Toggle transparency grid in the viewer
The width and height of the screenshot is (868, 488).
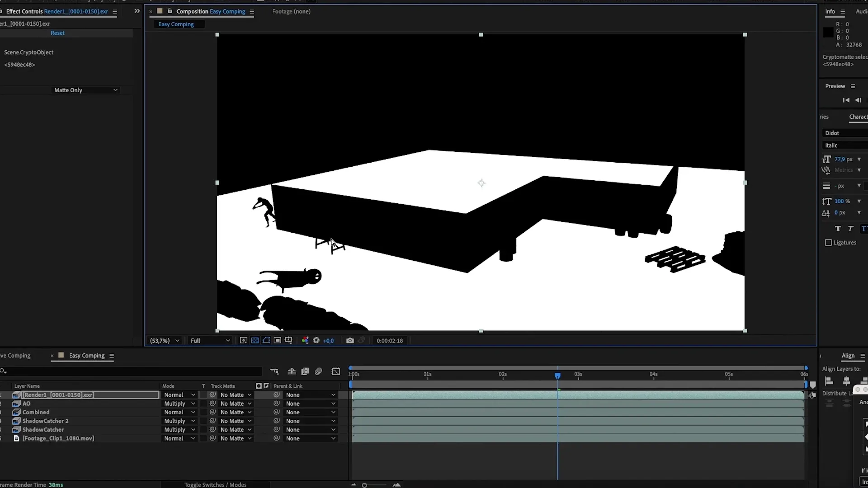coord(255,340)
